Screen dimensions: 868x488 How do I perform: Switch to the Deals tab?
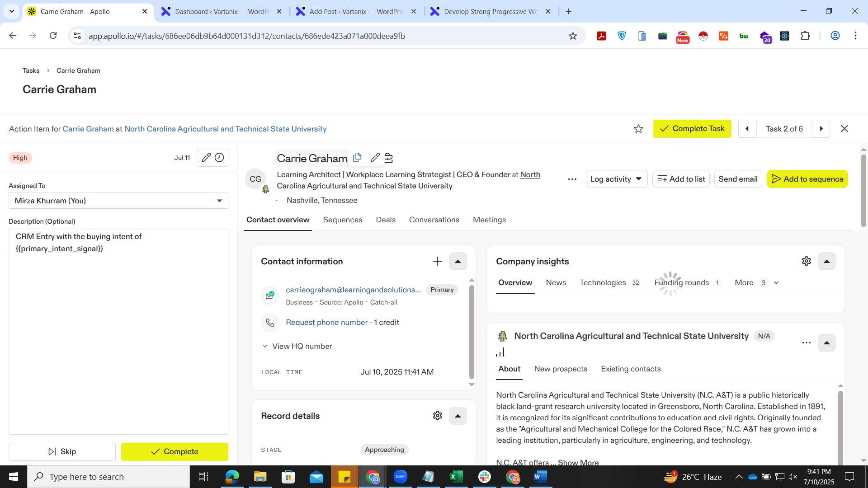(x=386, y=220)
